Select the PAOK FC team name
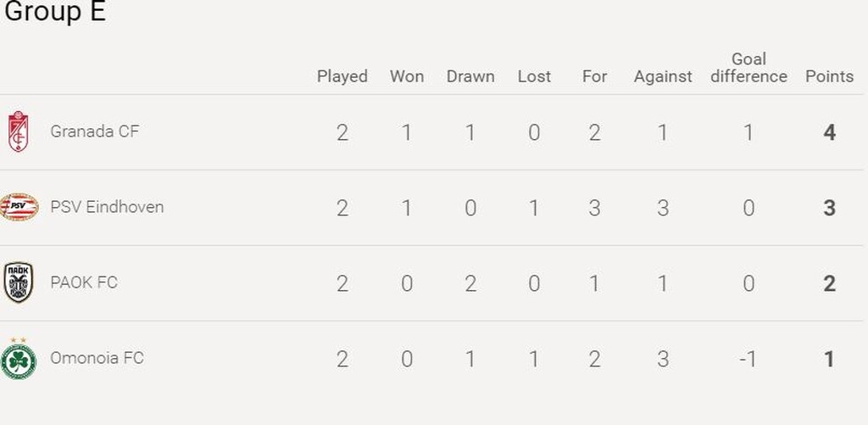The width and height of the screenshot is (868, 425). click(84, 282)
